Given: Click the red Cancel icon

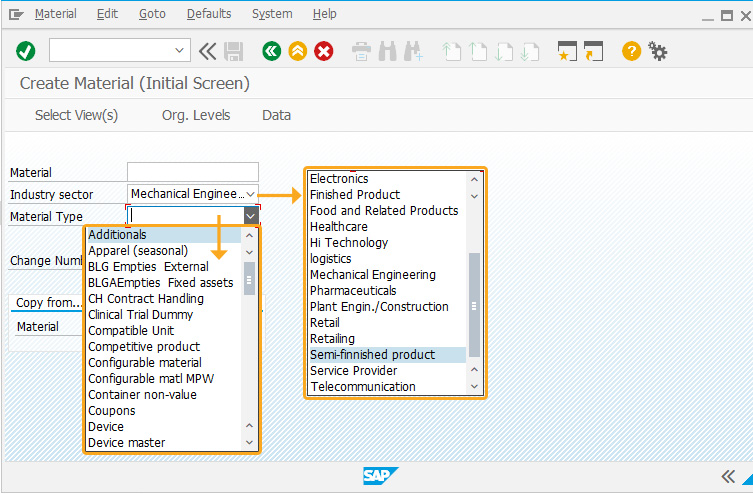Looking at the screenshot, I should point(324,51).
